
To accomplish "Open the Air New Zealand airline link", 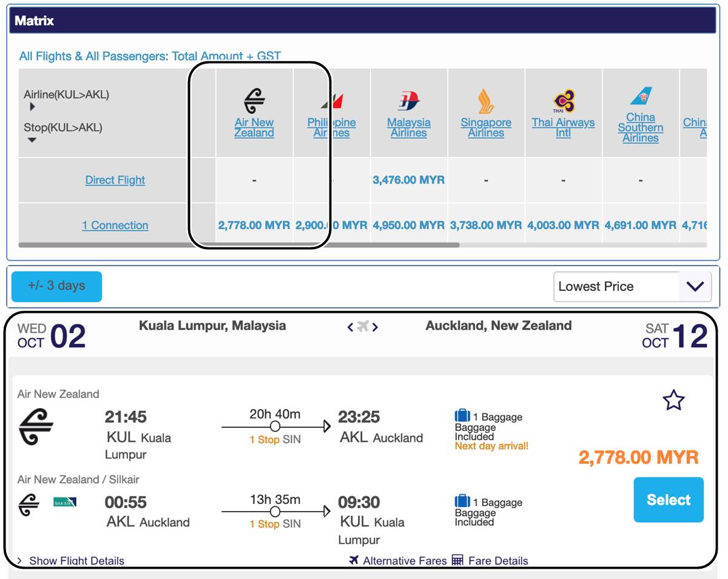I will click(x=254, y=127).
